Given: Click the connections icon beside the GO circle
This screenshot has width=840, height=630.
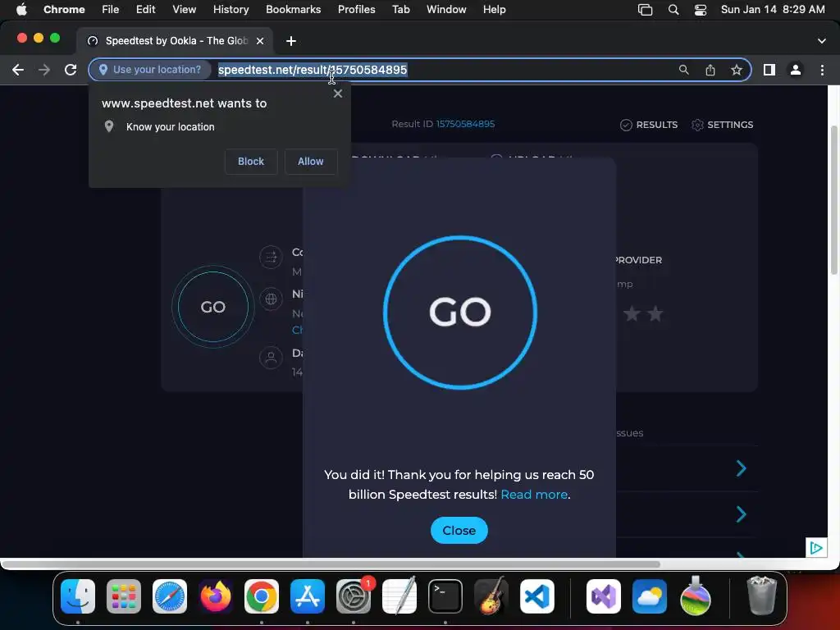Looking at the screenshot, I should click(271, 257).
